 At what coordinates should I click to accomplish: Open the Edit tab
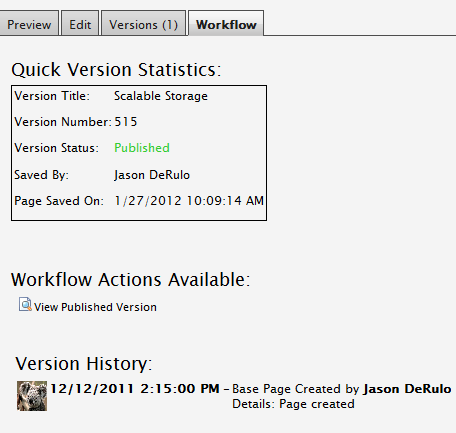80,25
